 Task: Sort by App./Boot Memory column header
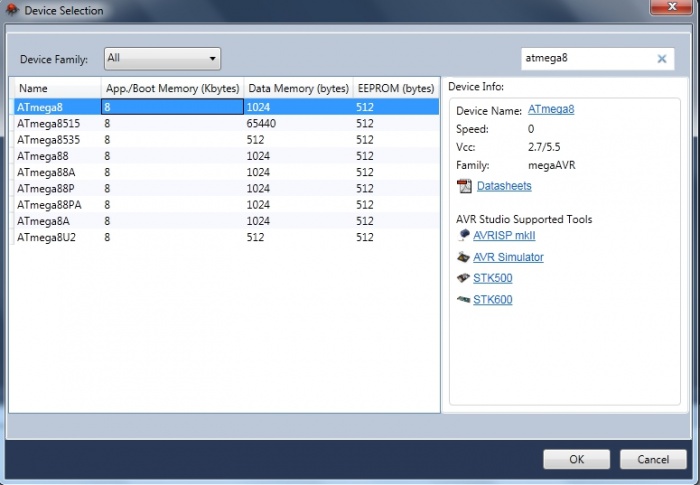tap(172, 88)
